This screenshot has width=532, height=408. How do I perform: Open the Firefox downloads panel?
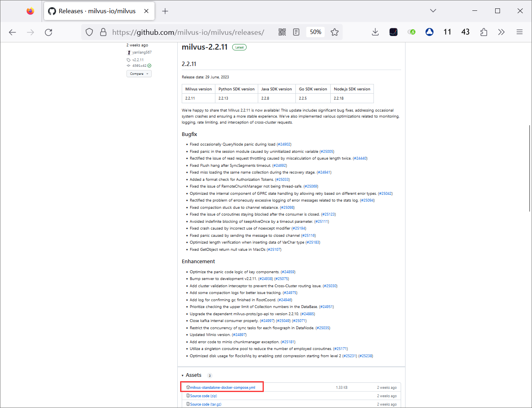coord(375,32)
